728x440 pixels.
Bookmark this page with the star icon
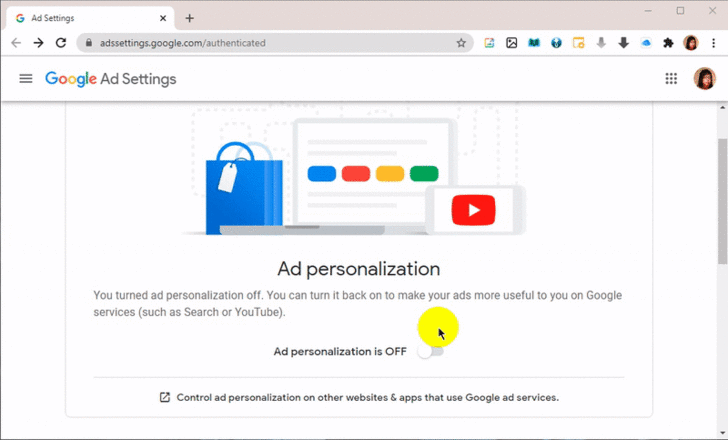tap(461, 43)
